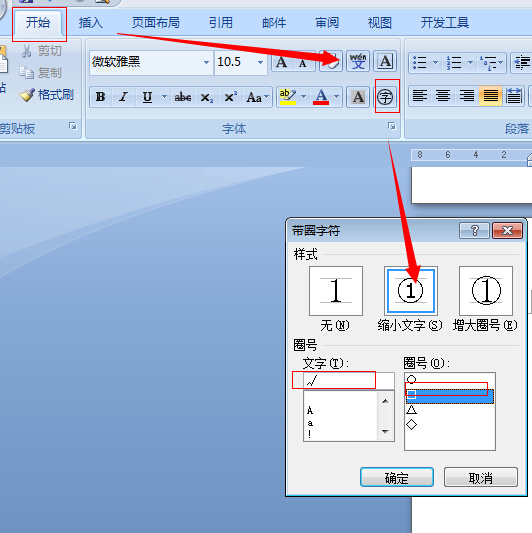Open the font size dropdown

point(260,63)
